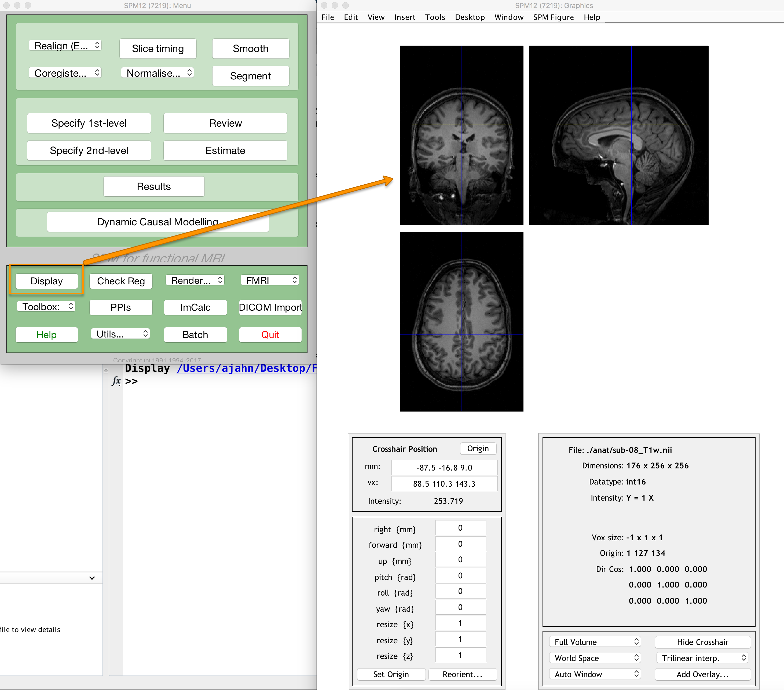The width and height of the screenshot is (784, 690).
Task: Click the resize {z} field
Action: 460,655
